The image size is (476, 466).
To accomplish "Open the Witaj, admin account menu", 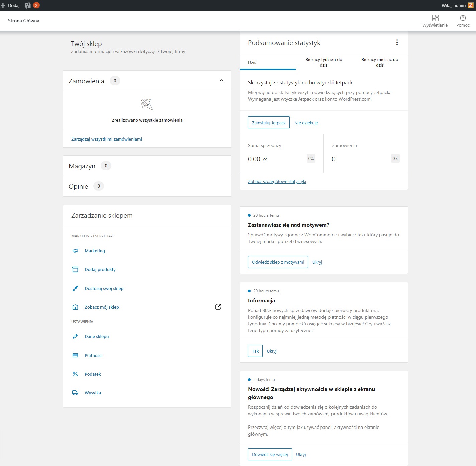I will 458,5.
